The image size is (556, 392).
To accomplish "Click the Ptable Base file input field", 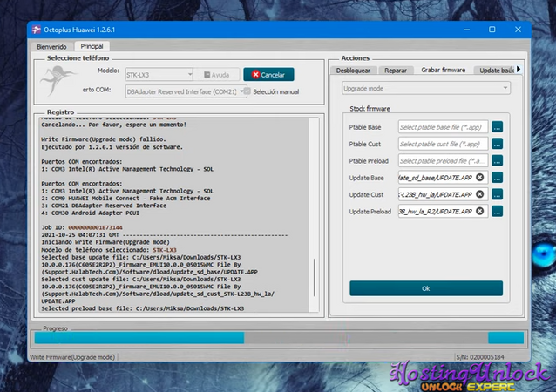I will (x=442, y=127).
